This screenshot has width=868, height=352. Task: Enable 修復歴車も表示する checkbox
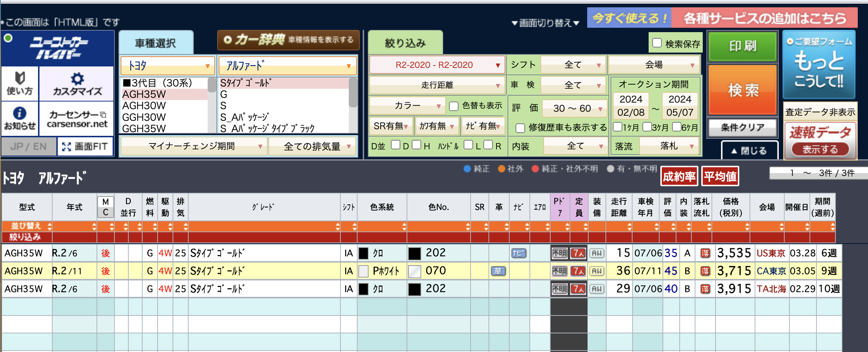pyautogui.click(x=520, y=128)
